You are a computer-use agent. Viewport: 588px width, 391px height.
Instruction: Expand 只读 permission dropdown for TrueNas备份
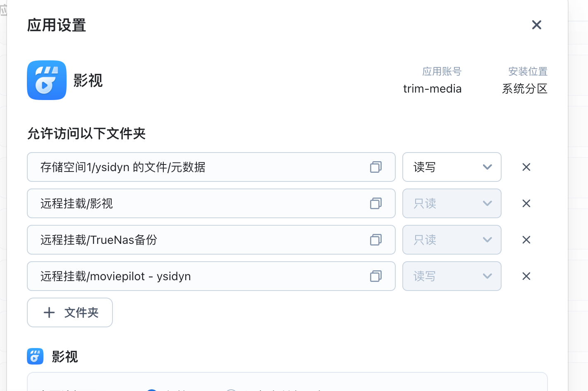(x=452, y=240)
